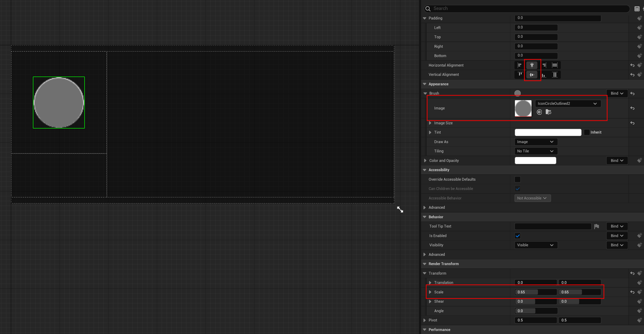Toggle the Is Enabled checkbox
644x334 pixels.
(x=517, y=236)
